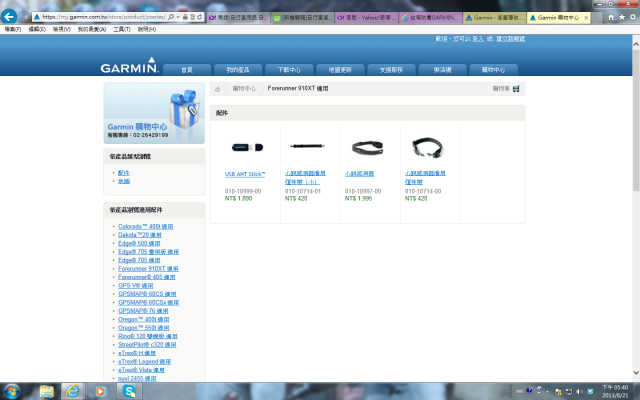Click the blue help question-mark tray icon
The height and width of the screenshot is (400, 640).
tap(529, 391)
